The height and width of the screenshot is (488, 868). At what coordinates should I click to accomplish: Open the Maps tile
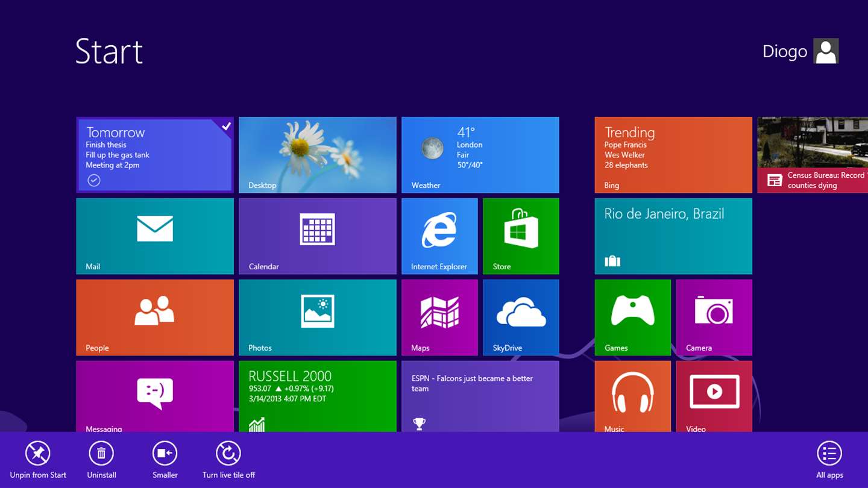(439, 318)
